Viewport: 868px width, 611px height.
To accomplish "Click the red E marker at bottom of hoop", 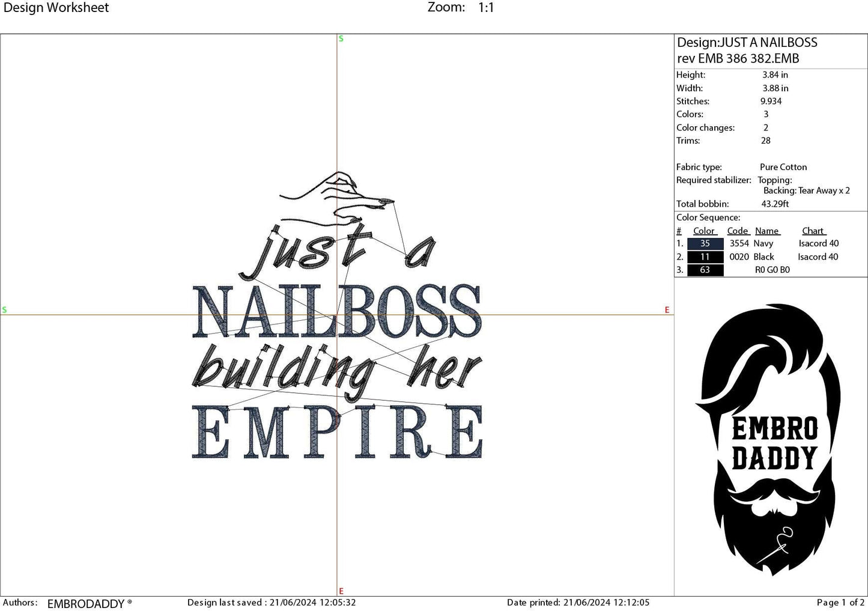I will pos(341,591).
